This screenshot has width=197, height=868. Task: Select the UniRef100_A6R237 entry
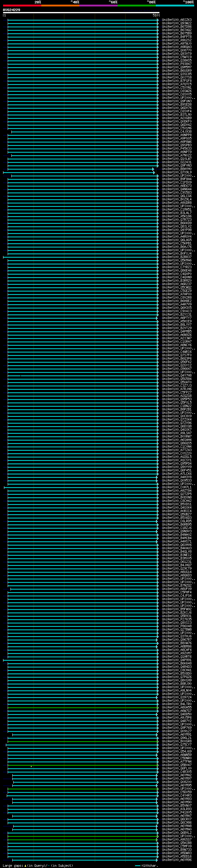177,284
